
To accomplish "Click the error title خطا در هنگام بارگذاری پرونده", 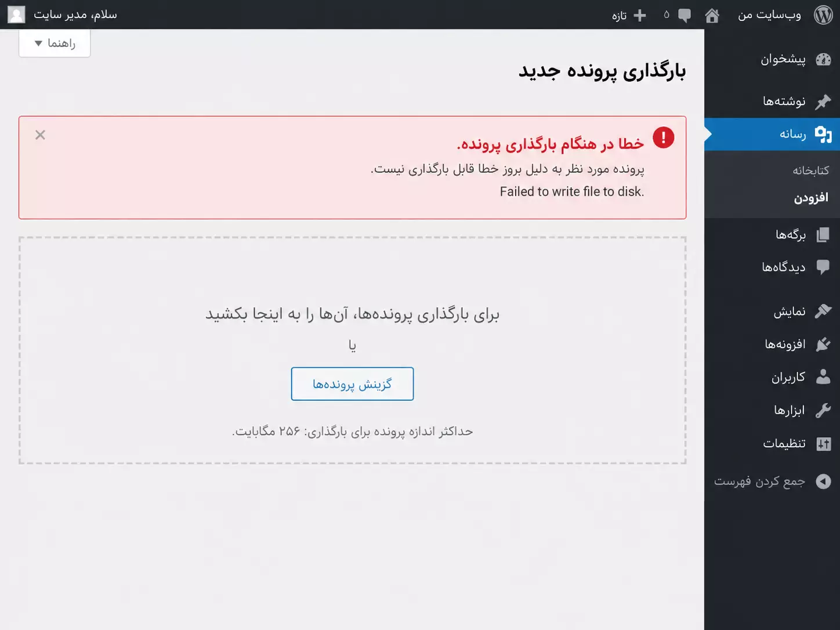I will point(551,143).
